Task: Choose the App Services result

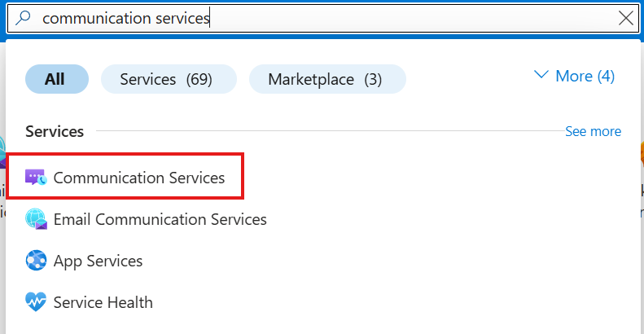Action: (x=98, y=261)
